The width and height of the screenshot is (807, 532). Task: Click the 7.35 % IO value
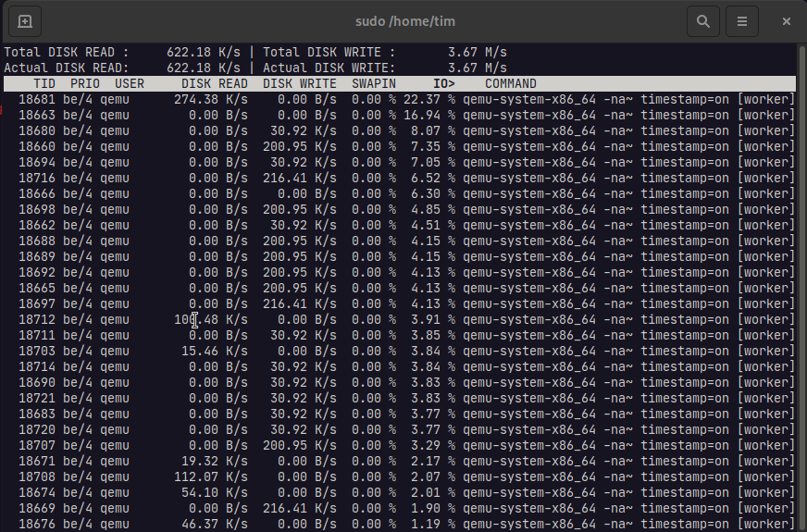coord(433,146)
